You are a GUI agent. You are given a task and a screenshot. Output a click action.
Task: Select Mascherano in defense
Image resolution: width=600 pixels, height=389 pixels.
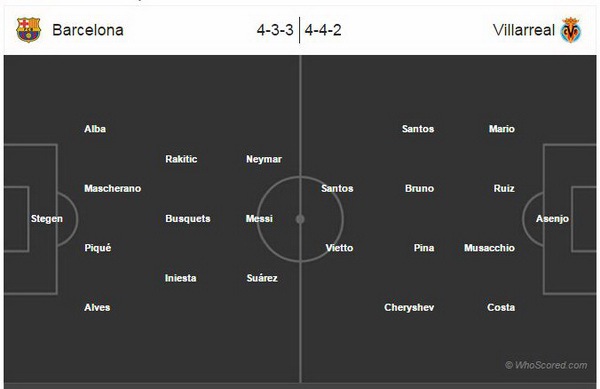pos(112,189)
